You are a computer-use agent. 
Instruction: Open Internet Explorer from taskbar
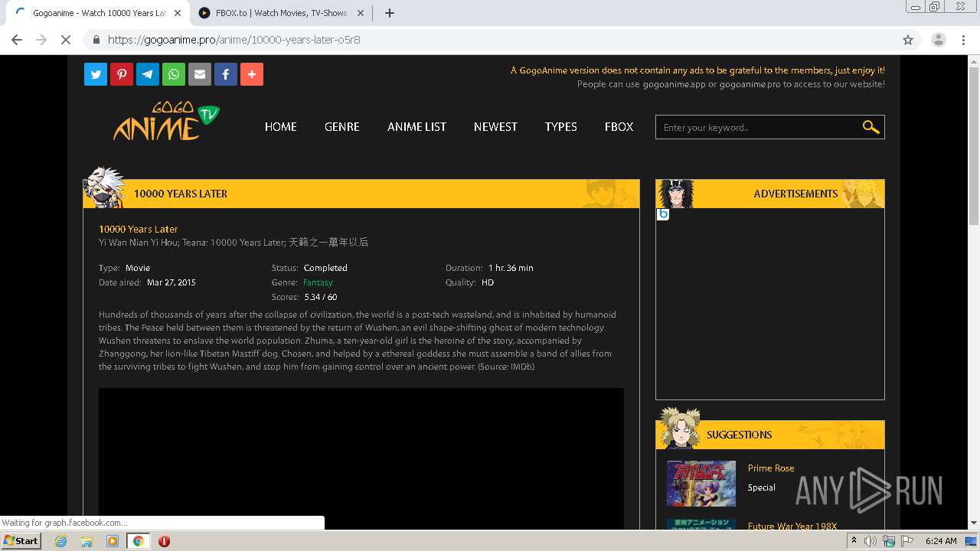tap(60, 541)
